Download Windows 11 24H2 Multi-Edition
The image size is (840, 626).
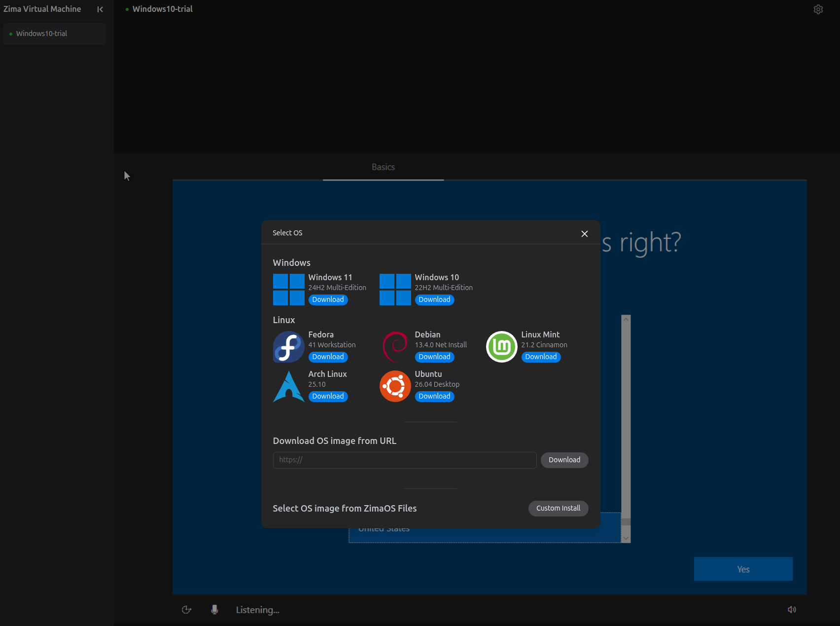[328, 300]
